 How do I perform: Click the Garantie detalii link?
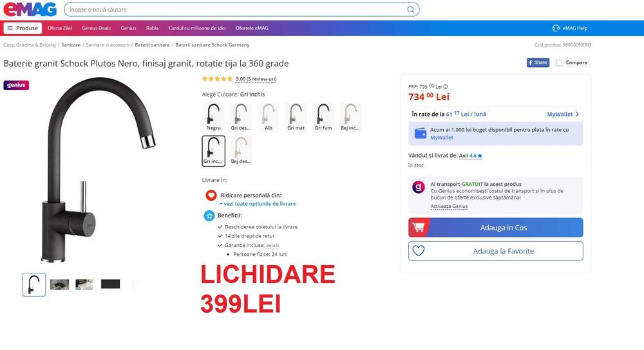272,245
